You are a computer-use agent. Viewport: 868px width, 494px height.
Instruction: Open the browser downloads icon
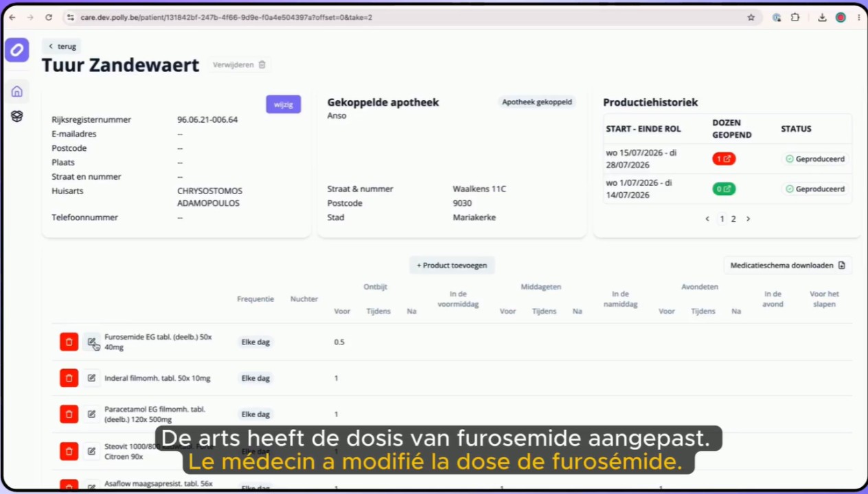(x=822, y=17)
